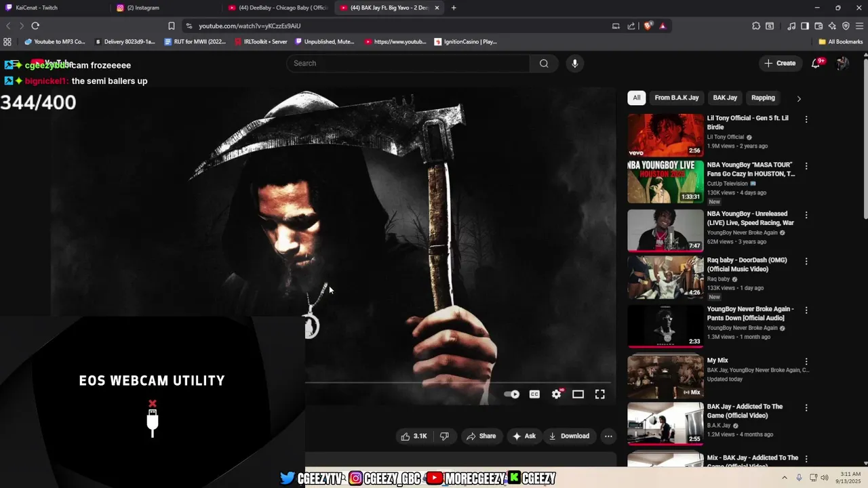Like the video with 3.1K likes
868x488 pixels.
[x=413, y=436]
